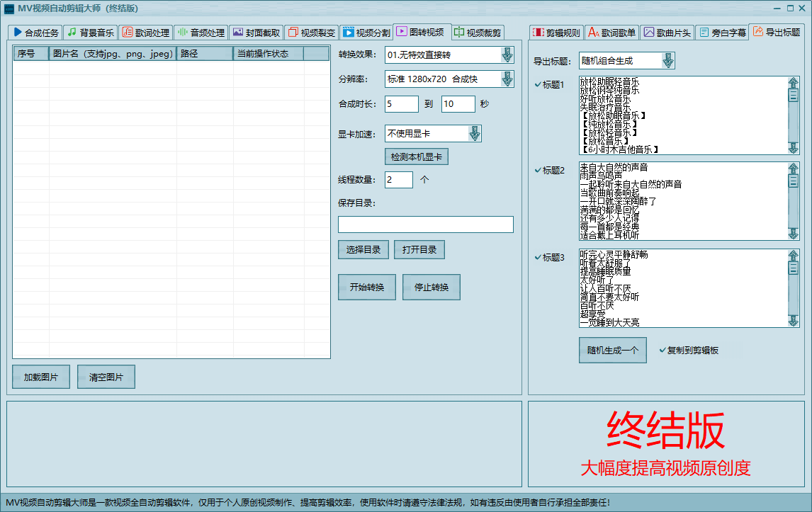The width and height of the screenshot is (812, 512).
Task: Click the 封面截取 picture icon
Action: pyautogui.click(x=237, y=32)
